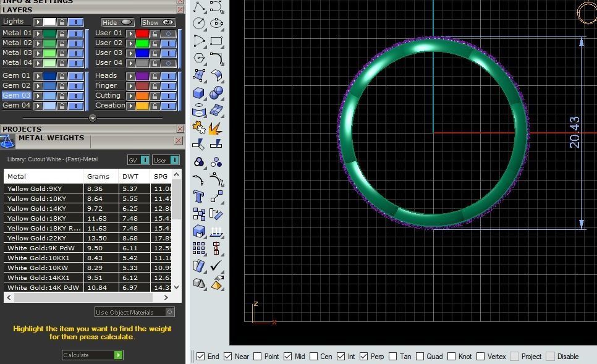Screen dimensions: 597x364
Task: Open Cutting orange color swatch
Action: click(x=142, y=96)
